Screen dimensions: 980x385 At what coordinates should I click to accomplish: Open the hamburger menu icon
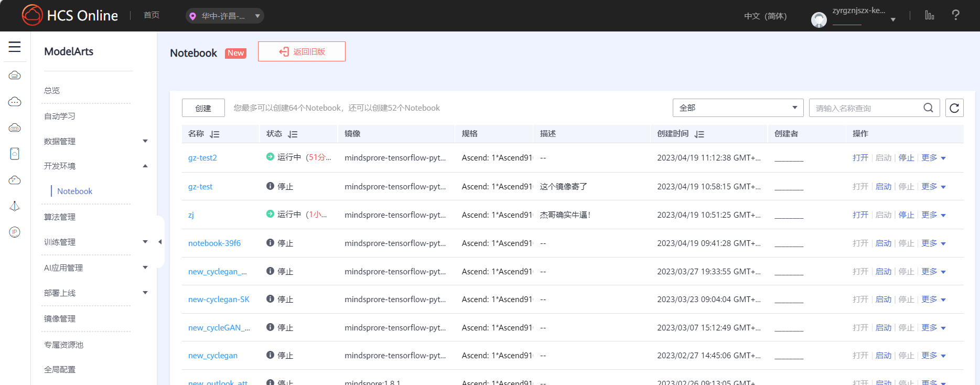[x=15, y=47]
